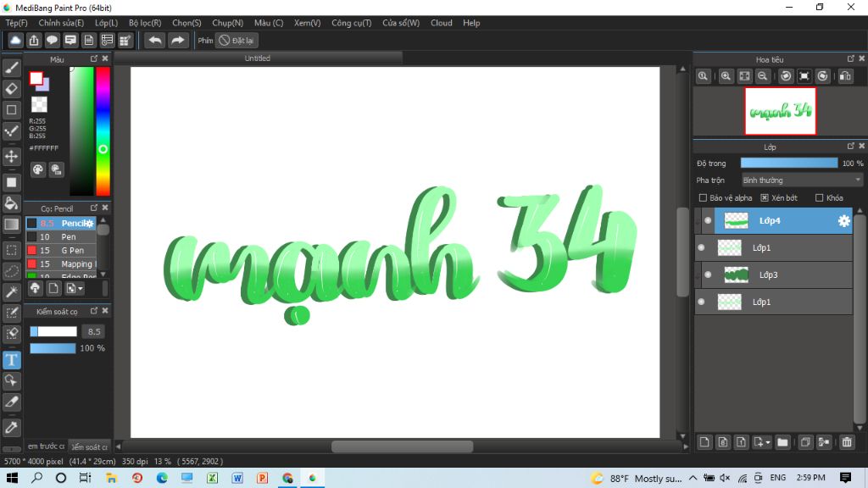Flip the view in the navigator
The height and width of the screenshot is (488, 868).
click(845, 76)
